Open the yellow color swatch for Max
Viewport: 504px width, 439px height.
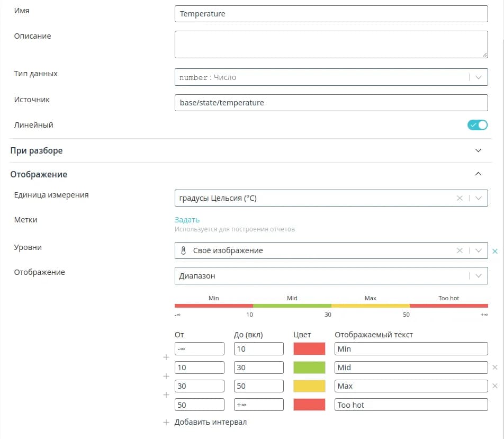[x=309, y=386]
